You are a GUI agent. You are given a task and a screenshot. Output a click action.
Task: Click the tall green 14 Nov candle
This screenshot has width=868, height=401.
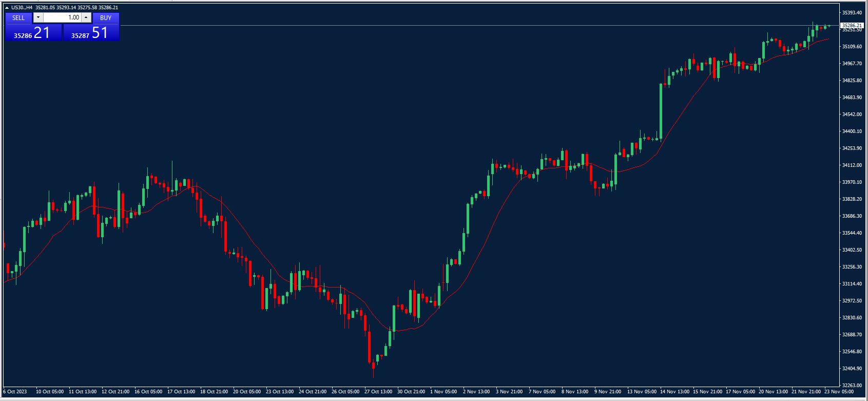[x=661, y=111]
